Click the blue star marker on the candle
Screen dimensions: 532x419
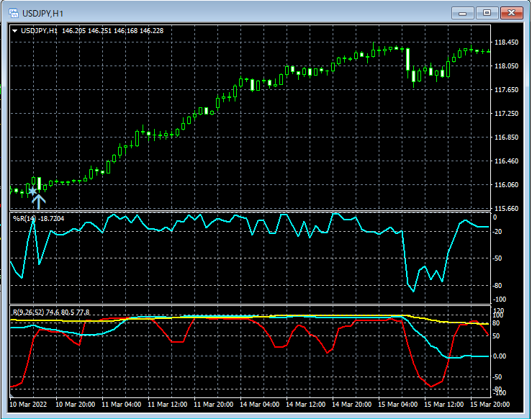(32, 190)
